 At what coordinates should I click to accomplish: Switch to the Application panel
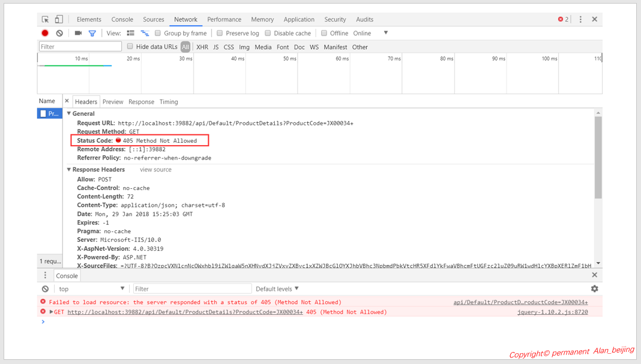(x=299, y=19)
